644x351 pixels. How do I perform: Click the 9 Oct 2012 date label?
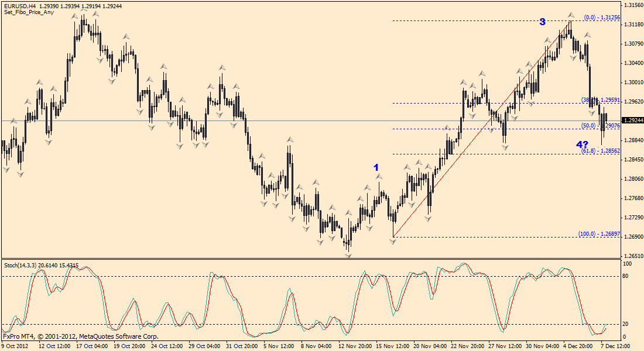point(15,346)
